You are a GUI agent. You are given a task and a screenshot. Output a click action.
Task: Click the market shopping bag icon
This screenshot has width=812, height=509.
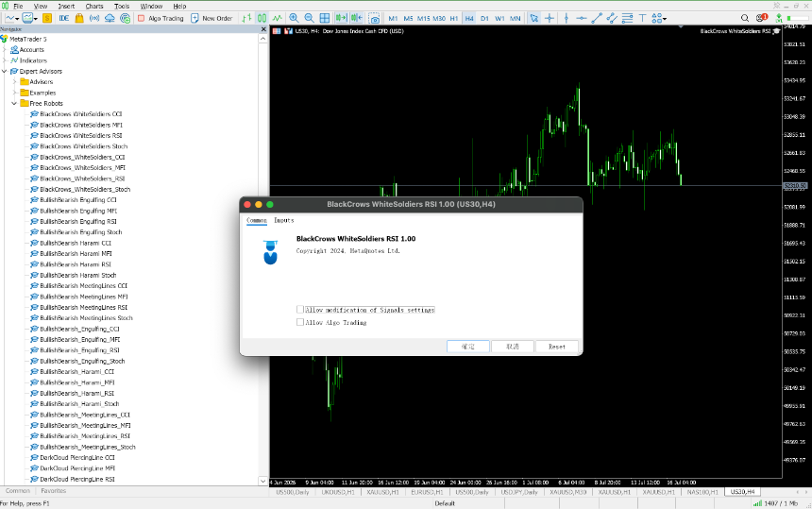[x=79, y=18]
